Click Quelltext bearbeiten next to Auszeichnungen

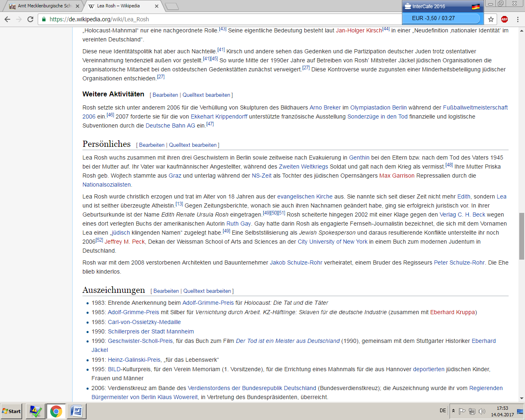coord(207,291)
